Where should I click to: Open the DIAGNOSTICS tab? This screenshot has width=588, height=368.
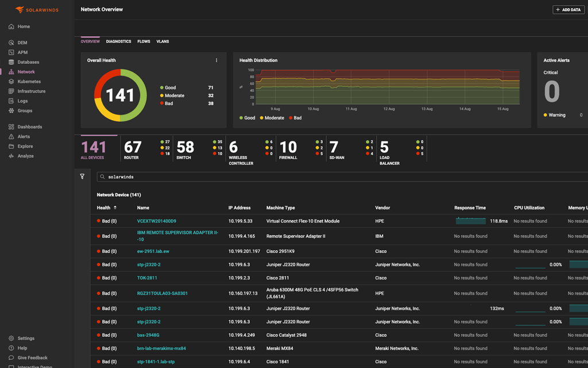(118, 41)
